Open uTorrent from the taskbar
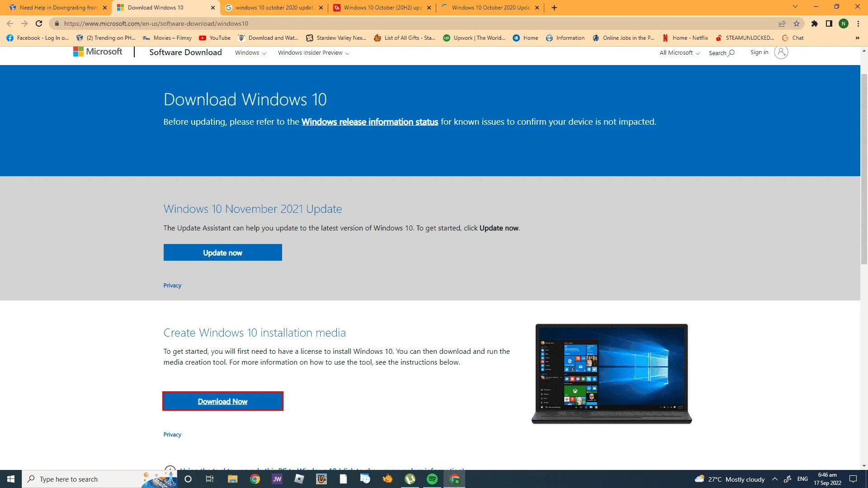 coord(410,479)
